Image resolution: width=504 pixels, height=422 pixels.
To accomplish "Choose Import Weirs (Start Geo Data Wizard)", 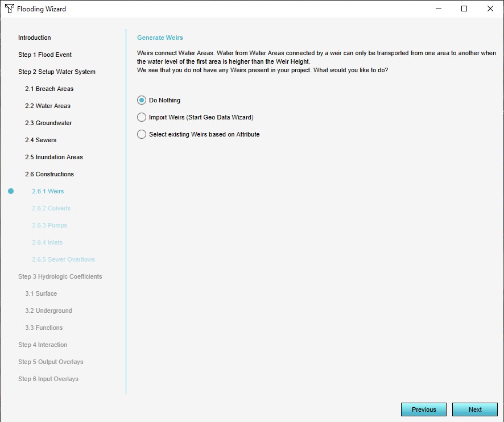I will click(x=142, y=117).
